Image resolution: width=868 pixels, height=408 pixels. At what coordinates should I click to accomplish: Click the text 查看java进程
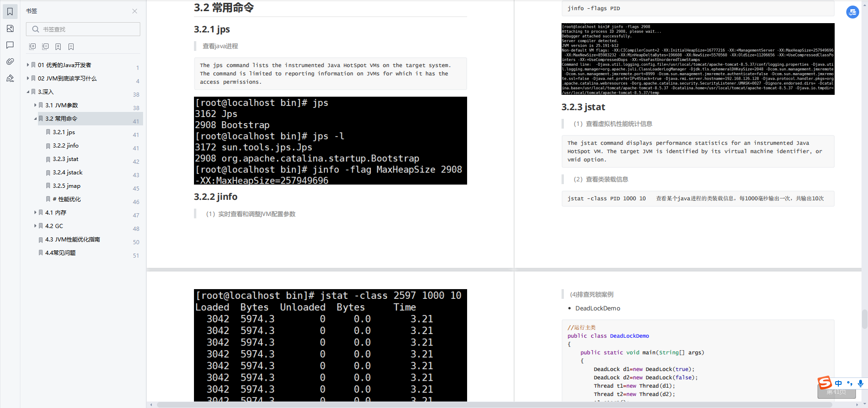point(220,46)
